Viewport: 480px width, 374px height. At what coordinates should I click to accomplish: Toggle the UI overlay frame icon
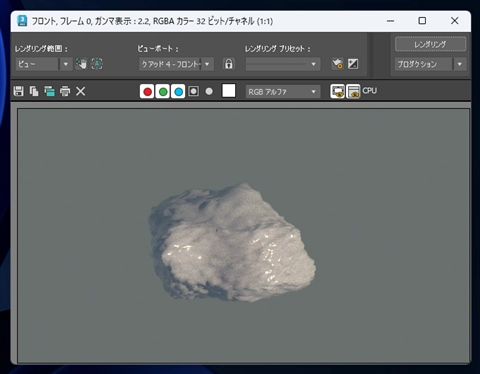point(337,91)
